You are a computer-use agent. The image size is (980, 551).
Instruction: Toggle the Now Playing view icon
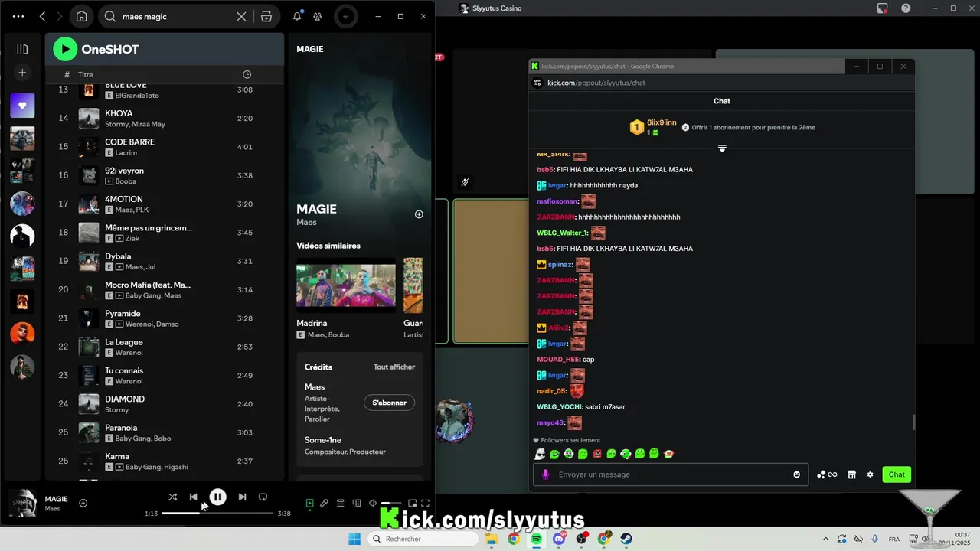click(309, 503)
